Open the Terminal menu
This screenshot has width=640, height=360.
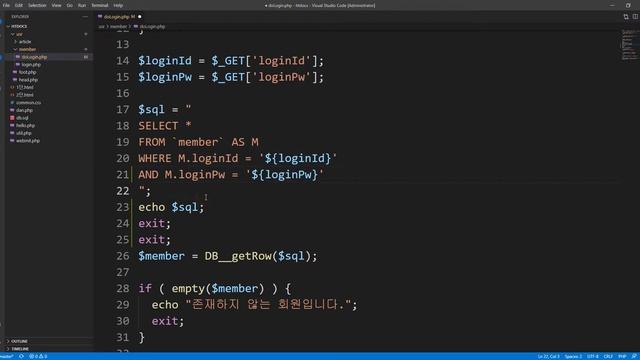point(100,5)
